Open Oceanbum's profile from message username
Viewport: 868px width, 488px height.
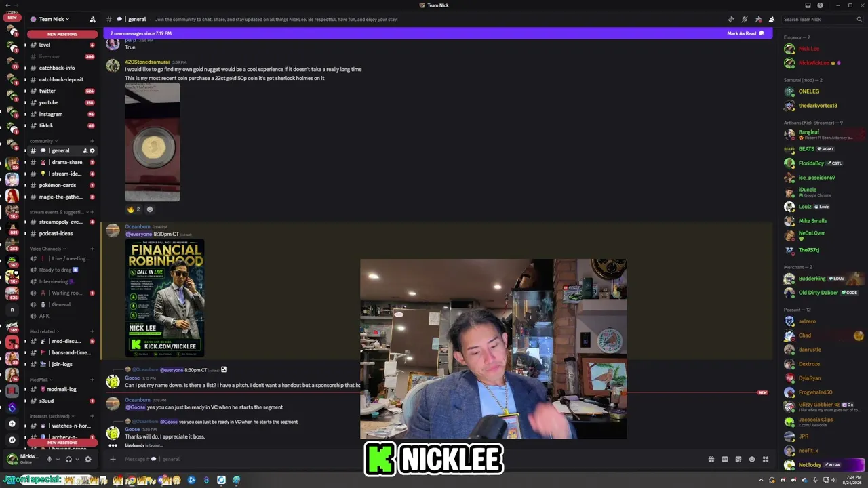[138, 227]
